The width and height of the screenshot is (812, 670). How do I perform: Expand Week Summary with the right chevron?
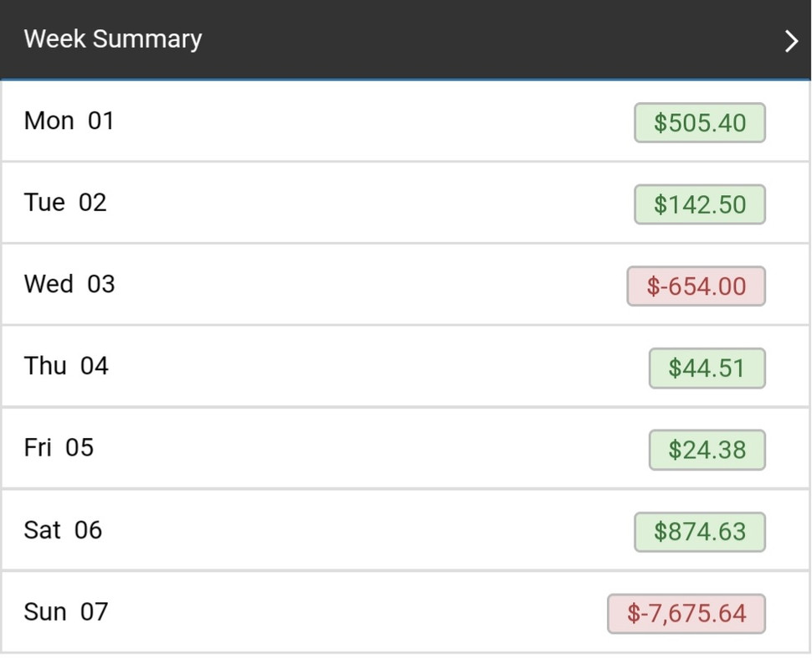791,41
